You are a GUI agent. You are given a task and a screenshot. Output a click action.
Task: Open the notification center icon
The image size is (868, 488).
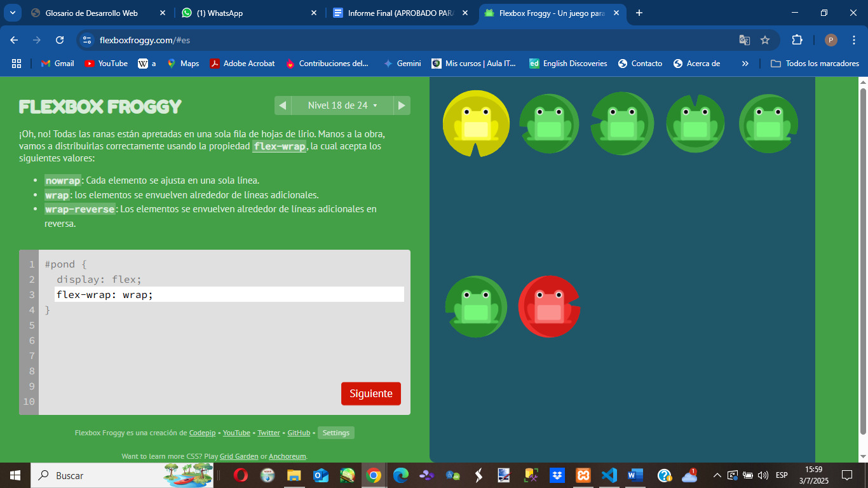tap(847, 475)
